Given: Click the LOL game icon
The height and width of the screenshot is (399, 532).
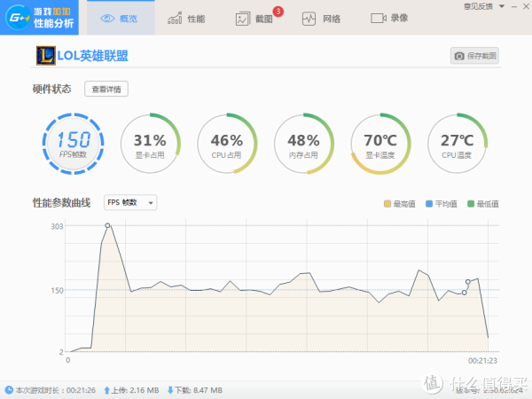Looking at the screenshot, I should click(46, 56).
